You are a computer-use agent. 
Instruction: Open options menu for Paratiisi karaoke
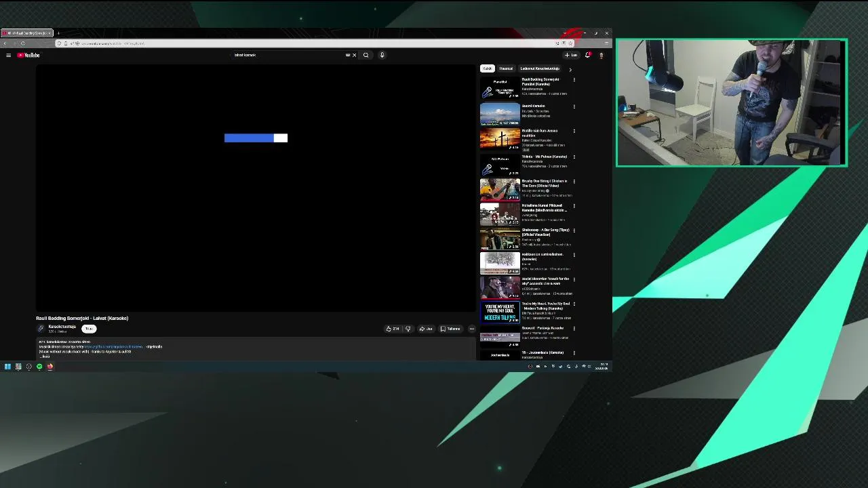click(x=574, y=80)
